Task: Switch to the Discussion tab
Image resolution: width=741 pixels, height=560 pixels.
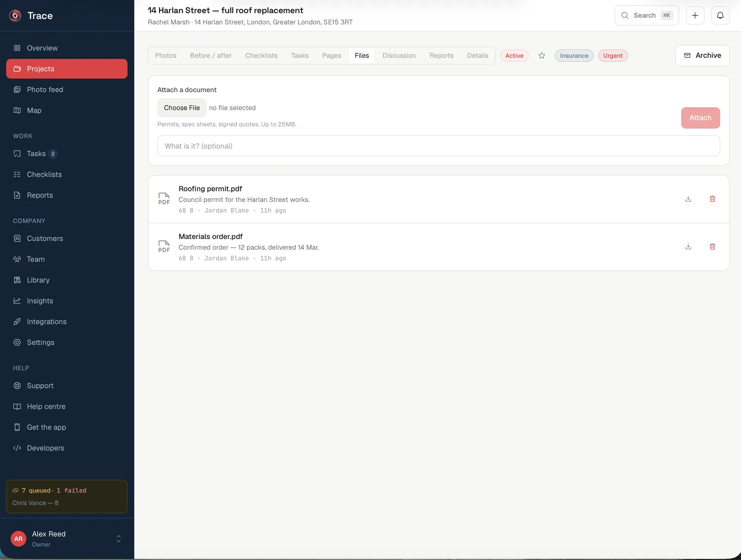Action: point(399,56)
